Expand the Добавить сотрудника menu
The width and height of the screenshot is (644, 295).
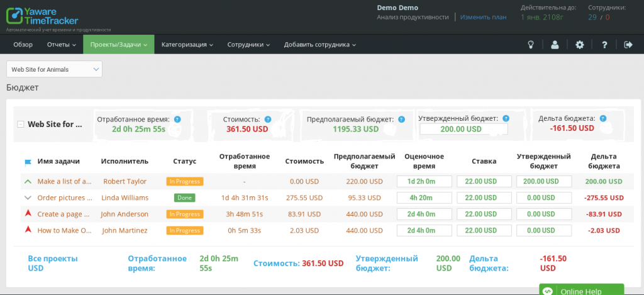(320, 45)
